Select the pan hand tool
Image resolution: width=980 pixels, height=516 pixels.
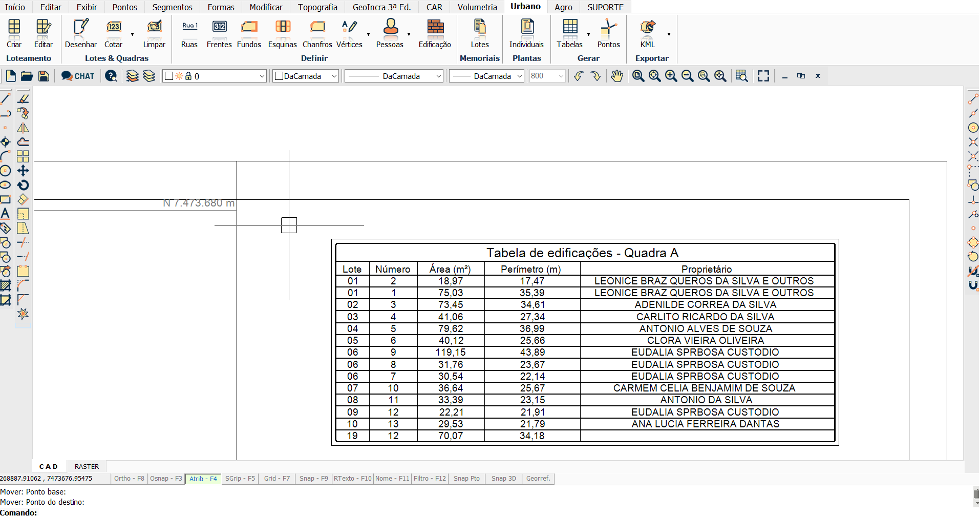tap(617, 76)
